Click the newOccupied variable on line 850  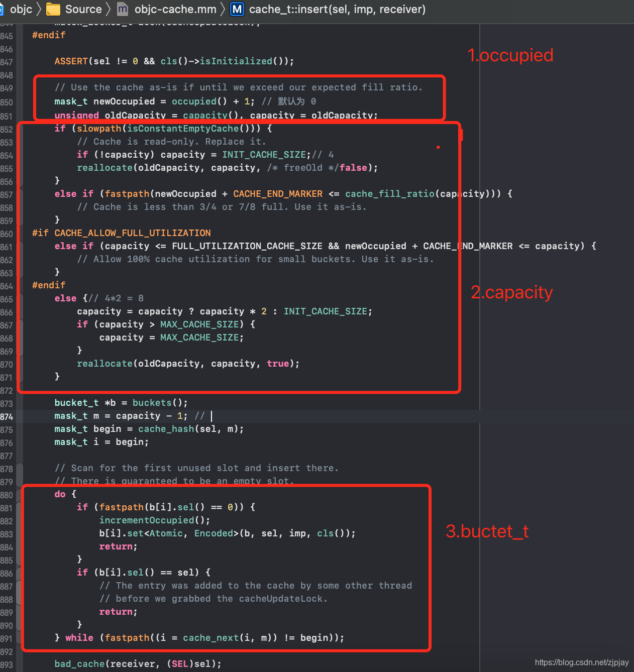(124, 101)
